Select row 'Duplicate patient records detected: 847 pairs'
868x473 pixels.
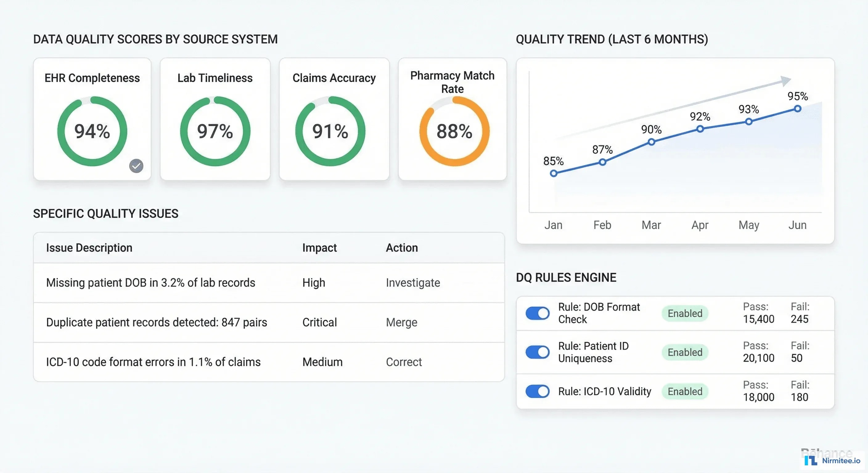tap(269, 322)
